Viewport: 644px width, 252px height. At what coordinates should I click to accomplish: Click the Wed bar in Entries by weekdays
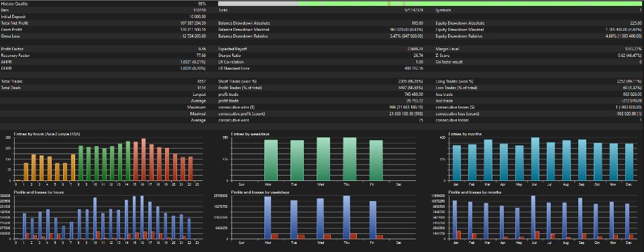[x=323, y=160]
